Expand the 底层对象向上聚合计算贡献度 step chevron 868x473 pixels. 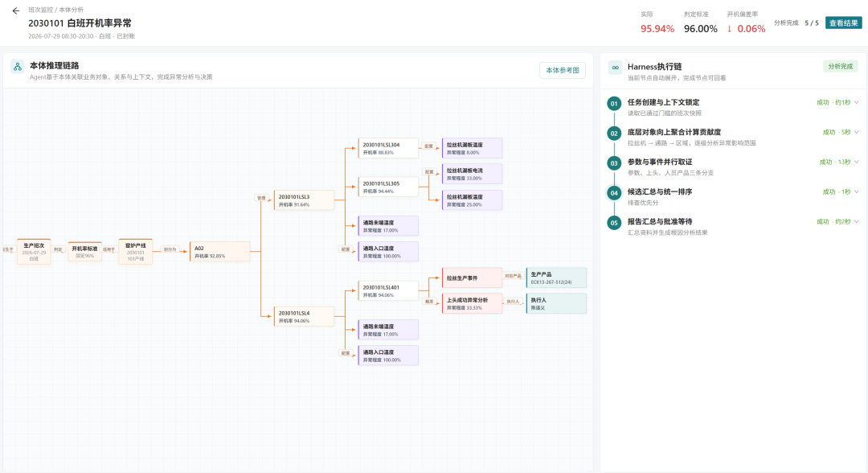click(857, 133)
